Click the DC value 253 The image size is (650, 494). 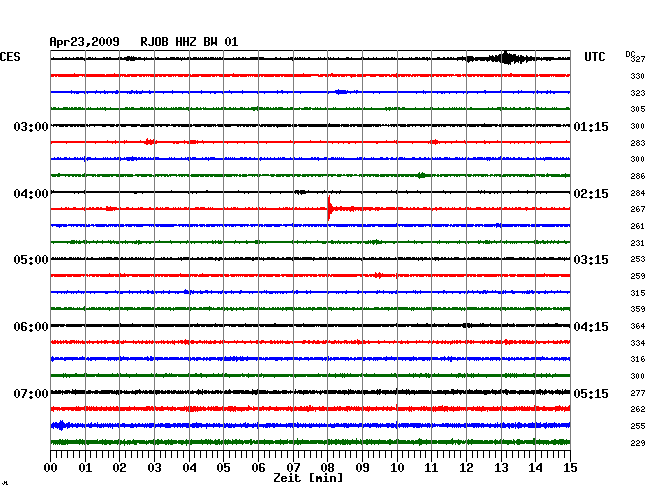(x=638, y=259)
